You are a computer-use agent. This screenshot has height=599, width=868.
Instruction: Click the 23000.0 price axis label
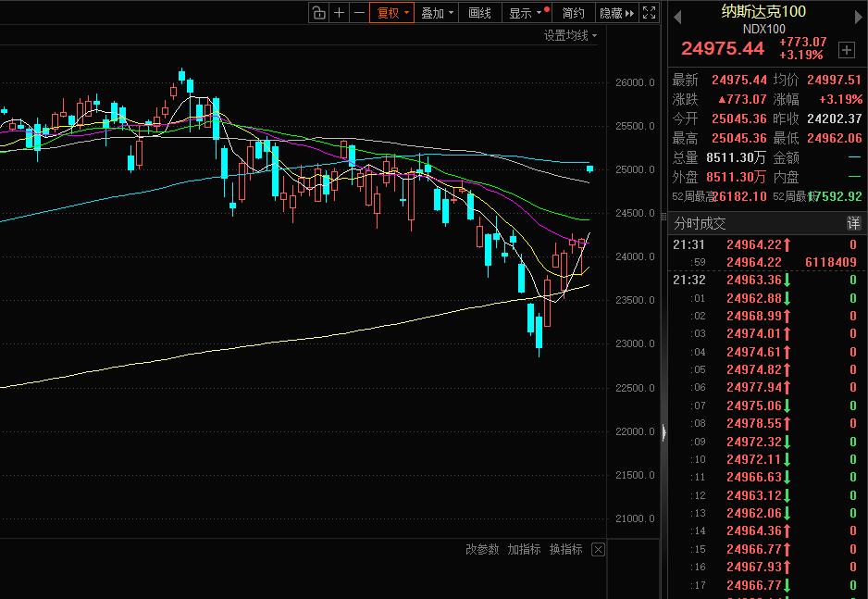point(635,343)
